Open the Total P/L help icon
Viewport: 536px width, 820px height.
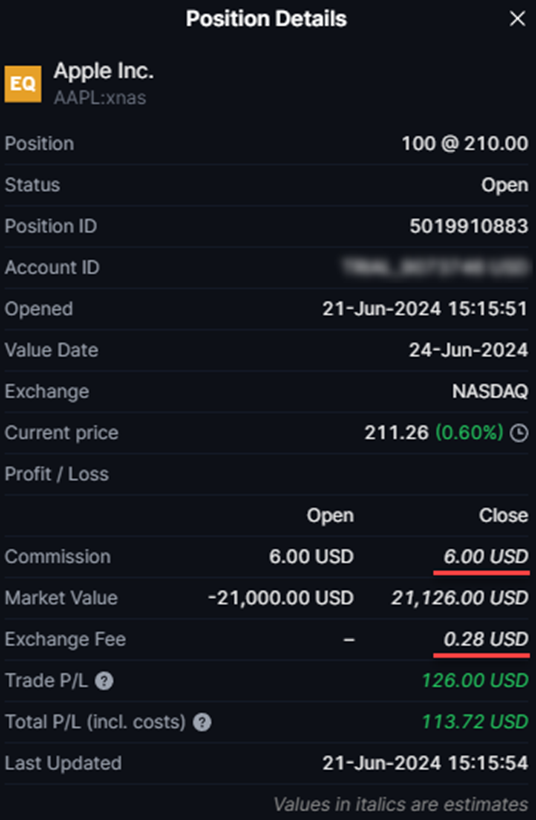point(202,722)
